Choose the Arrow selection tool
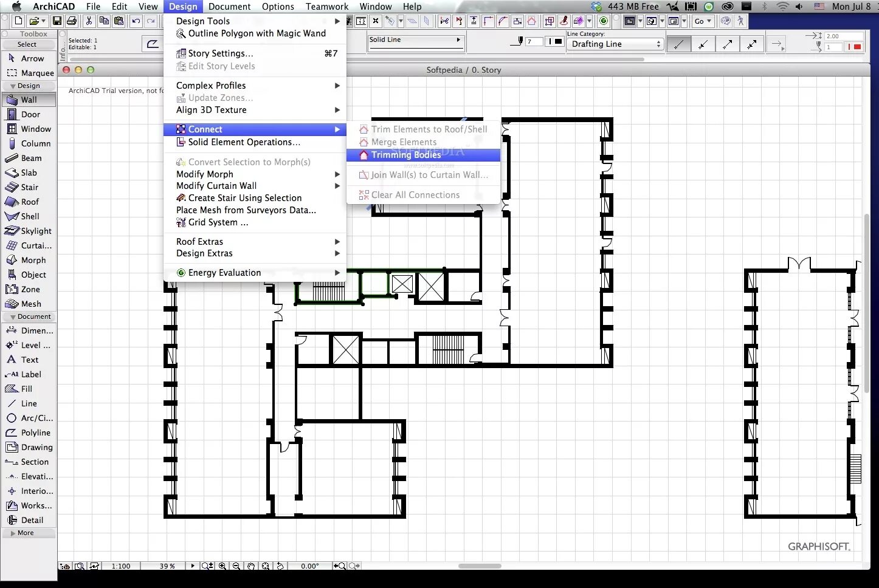Viewport: 879px width, 588px height. coord(29,58)
